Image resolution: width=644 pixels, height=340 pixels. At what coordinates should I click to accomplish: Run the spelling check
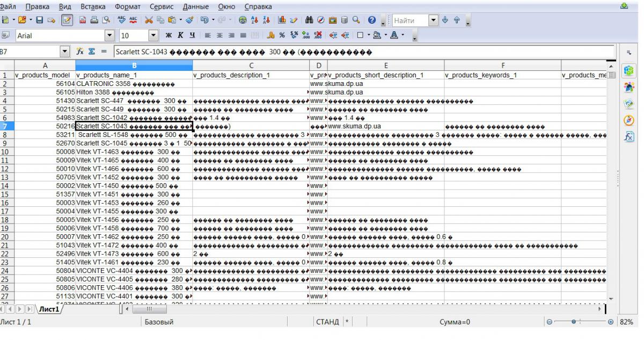(x=121, y=21)
